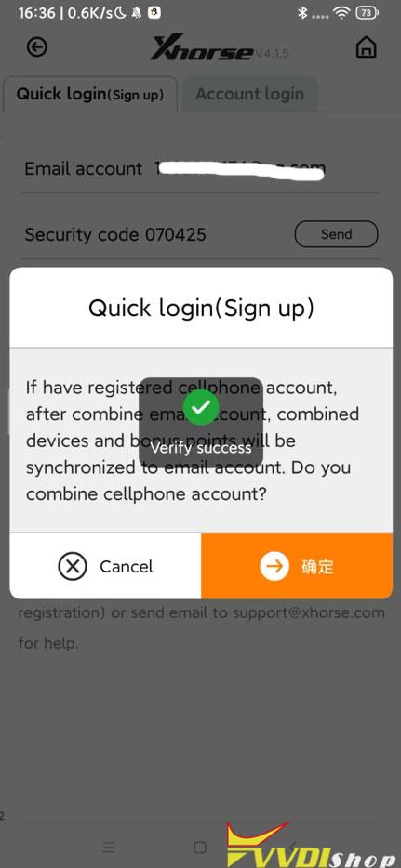This screenshot has height=868, width=401.
Task: Cancel combining the cellphone account
Action: tap(105, 566)
